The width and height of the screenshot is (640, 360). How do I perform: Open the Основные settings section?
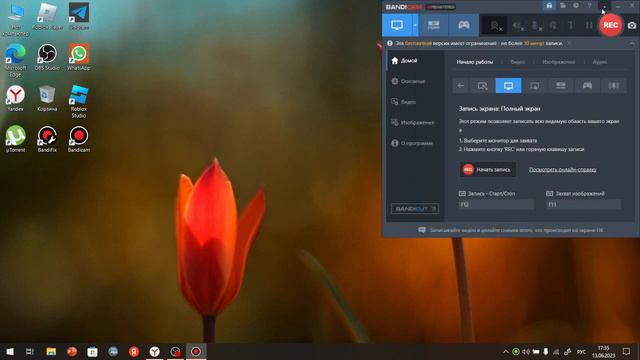(408, 81)
